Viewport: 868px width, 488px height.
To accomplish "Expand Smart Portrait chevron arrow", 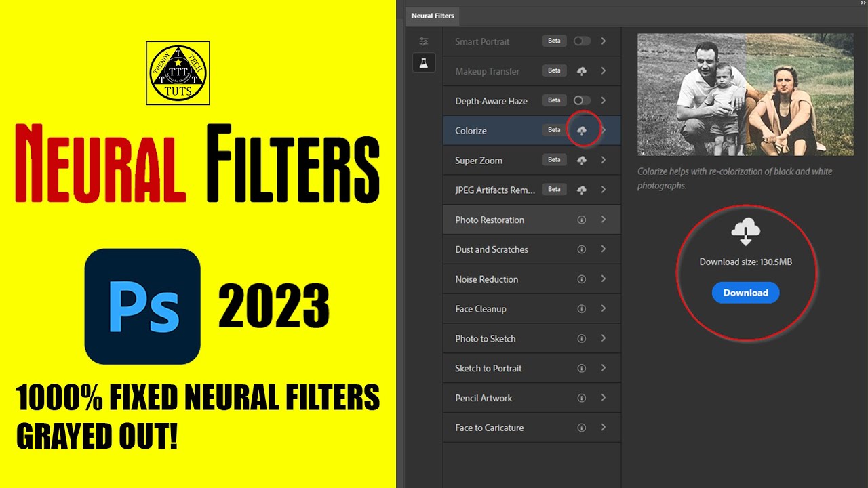I will point(603,41).
